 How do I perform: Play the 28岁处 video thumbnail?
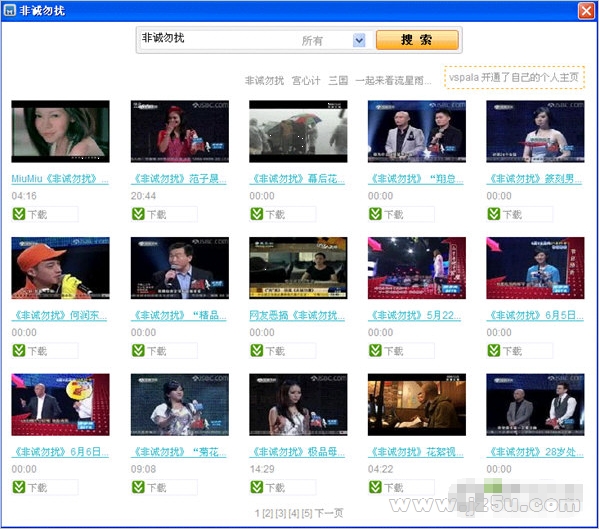535,405
